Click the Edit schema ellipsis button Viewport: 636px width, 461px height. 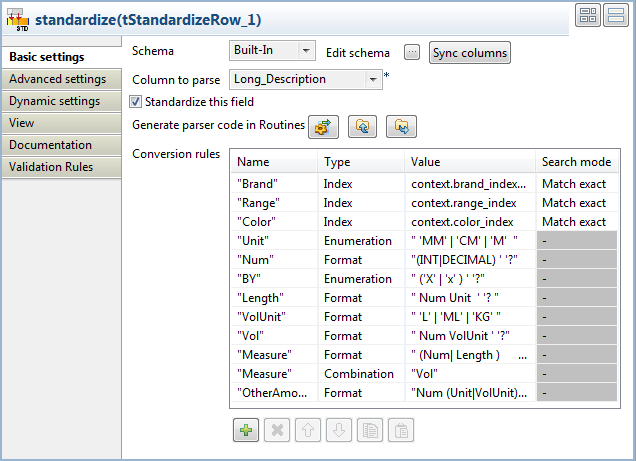click(x=412, y=52)
